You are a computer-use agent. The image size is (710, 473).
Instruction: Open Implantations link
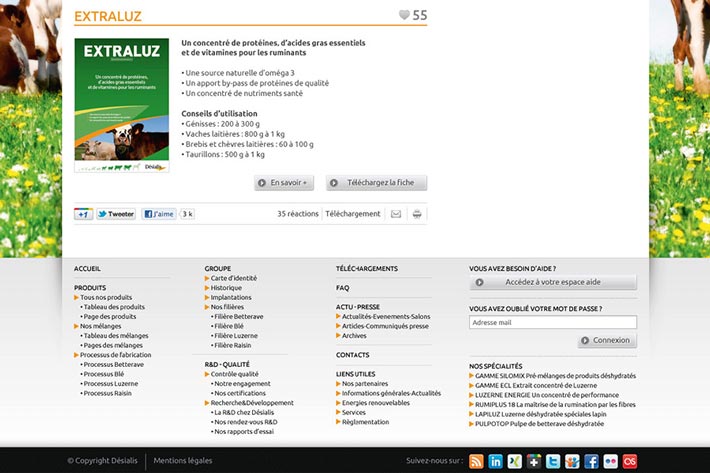(x=231, y=297)
